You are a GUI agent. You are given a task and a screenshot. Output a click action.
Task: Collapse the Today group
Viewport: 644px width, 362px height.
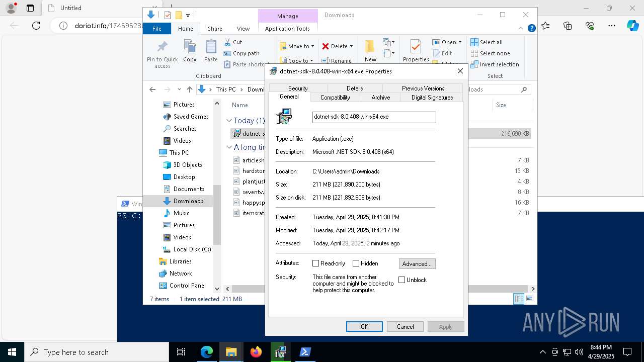click(x=229, y=121)
